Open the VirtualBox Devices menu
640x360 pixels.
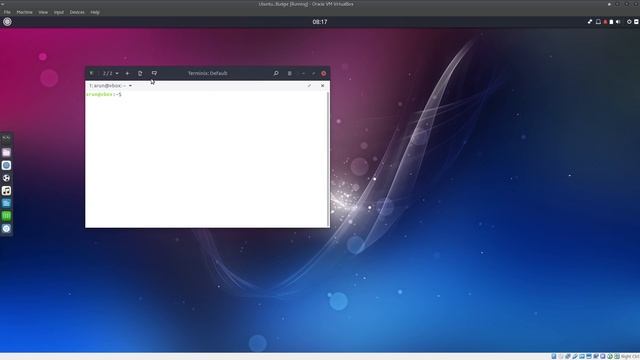point(77,12)
